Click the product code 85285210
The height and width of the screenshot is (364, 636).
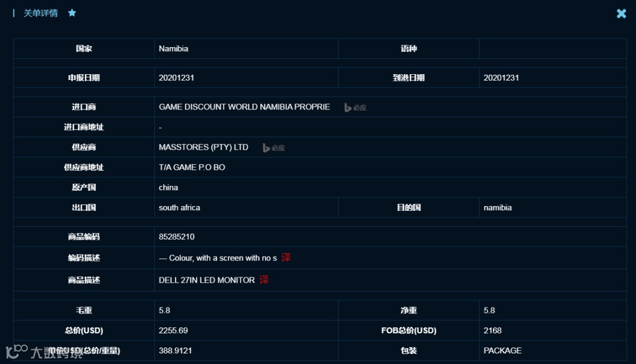pyautogui.click(x=177, y=237)
